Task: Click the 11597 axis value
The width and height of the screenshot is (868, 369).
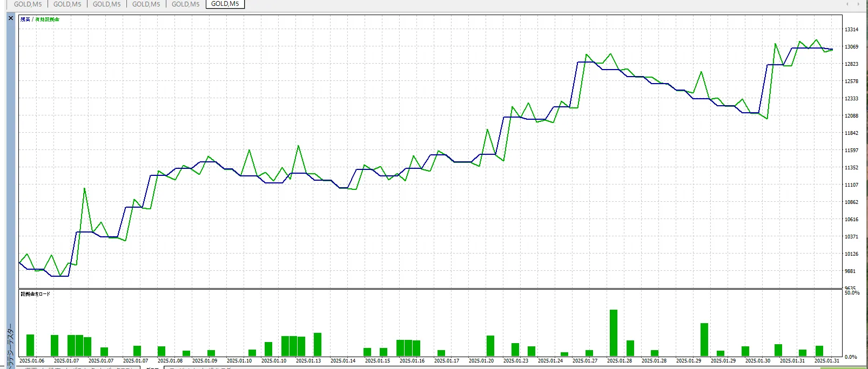Action: coord(852,151)
